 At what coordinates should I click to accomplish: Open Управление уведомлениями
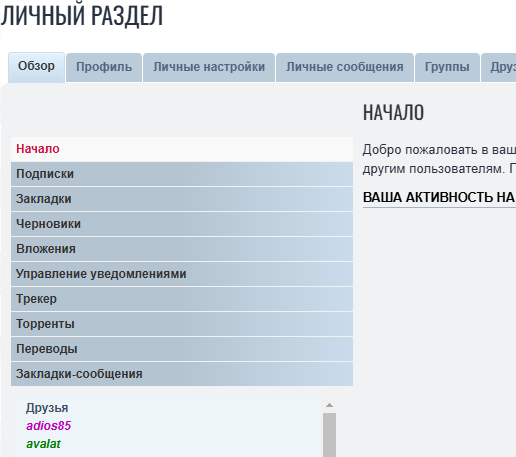(182, 274)
